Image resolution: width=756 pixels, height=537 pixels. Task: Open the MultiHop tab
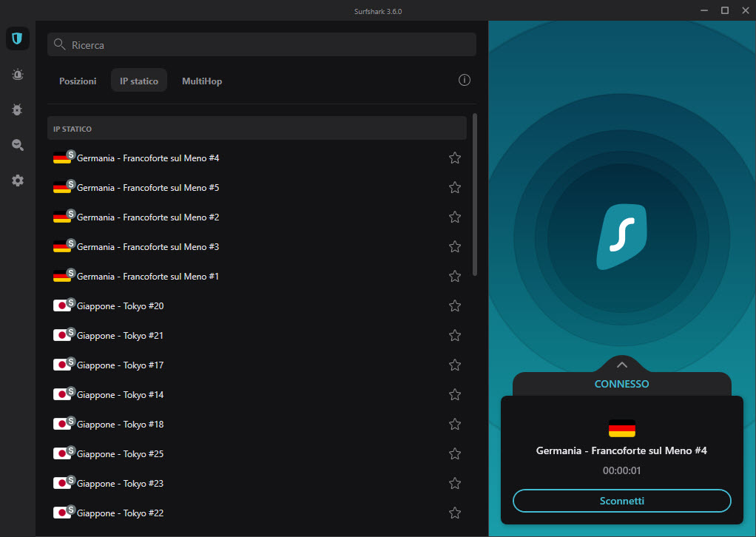202,81
